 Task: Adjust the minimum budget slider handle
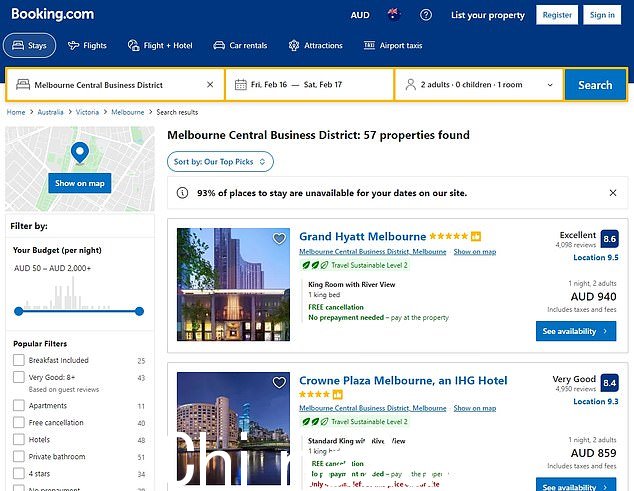(19, 311)
